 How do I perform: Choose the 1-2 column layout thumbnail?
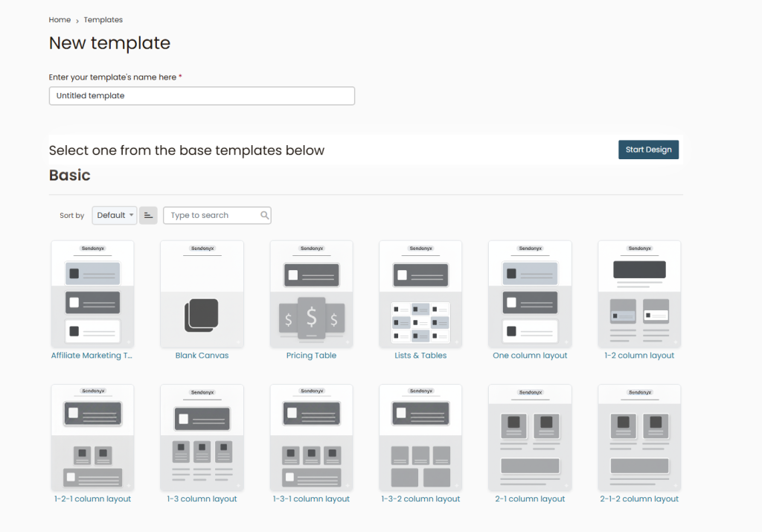[x=639, y=294]
